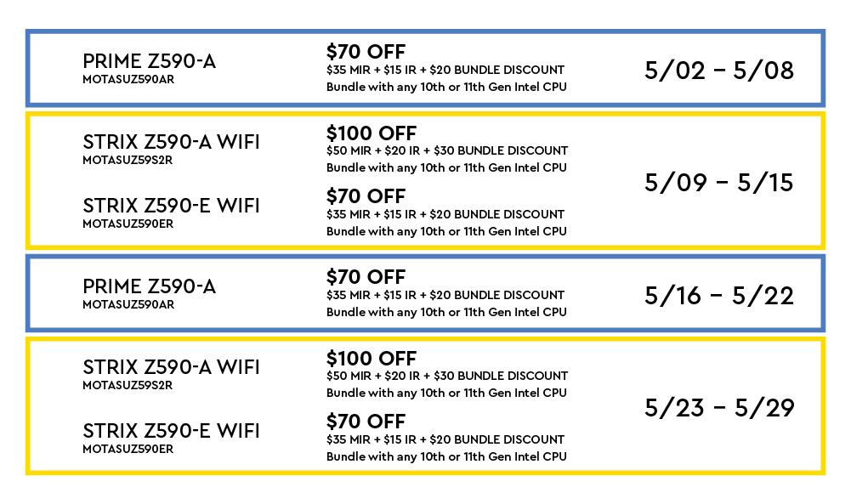Screen dimensions: 851x504
Task: Open STRIX Z590-A WIFI in the 5/09 – 5/15 box
Action: click(171, 141)
